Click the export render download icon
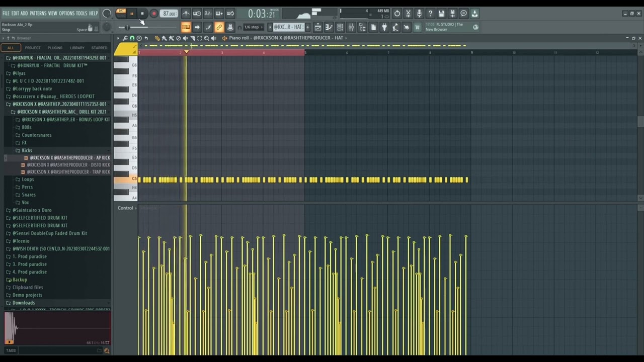This screenshot has width=644, height=362. (475, 14)
